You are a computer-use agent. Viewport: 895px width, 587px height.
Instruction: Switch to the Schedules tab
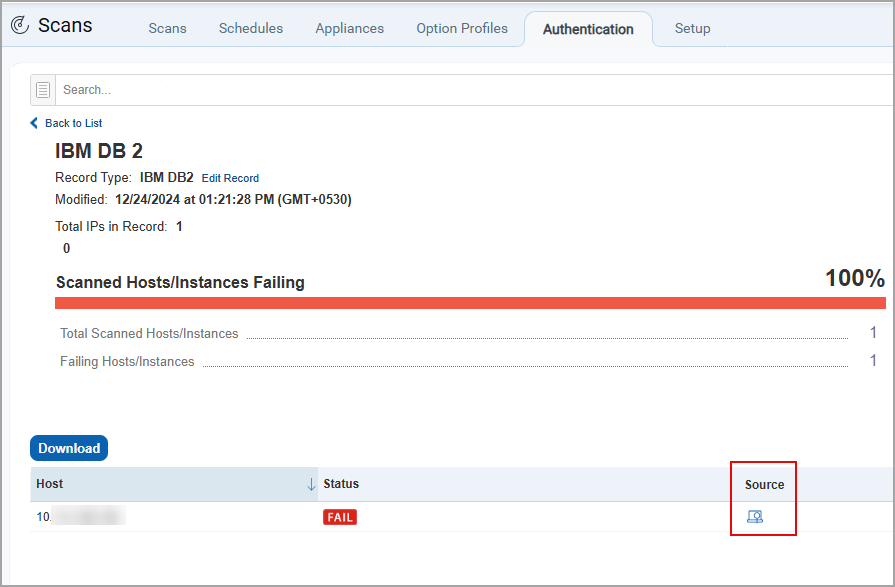pos(251,28)
